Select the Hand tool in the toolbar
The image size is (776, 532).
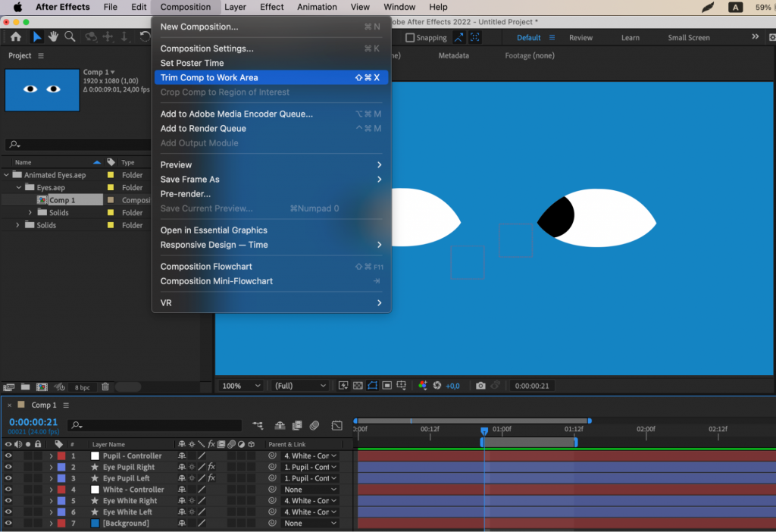[52, 35]
